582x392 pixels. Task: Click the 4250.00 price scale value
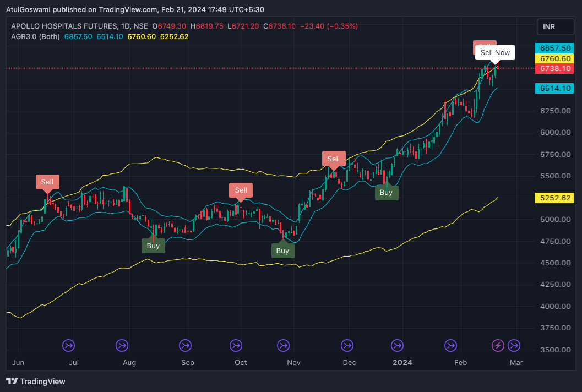(556, 284)
